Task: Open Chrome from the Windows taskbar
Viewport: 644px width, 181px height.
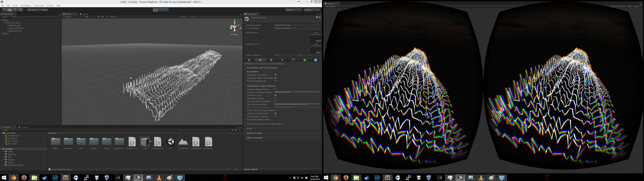Action: (13, 178)
